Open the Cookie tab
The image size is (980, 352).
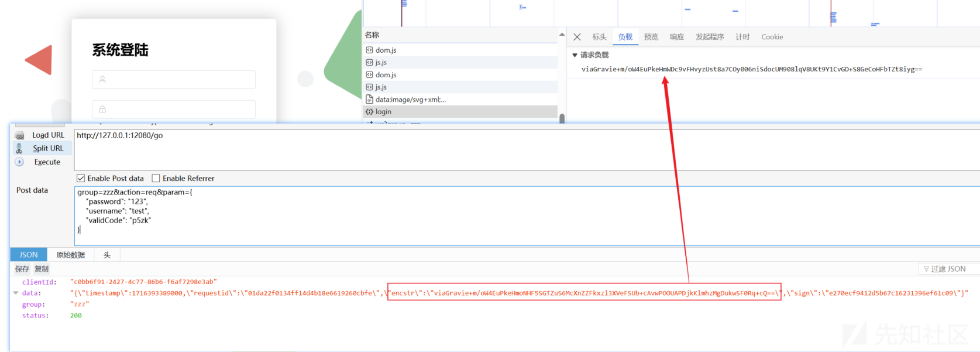tap(772, 37)
